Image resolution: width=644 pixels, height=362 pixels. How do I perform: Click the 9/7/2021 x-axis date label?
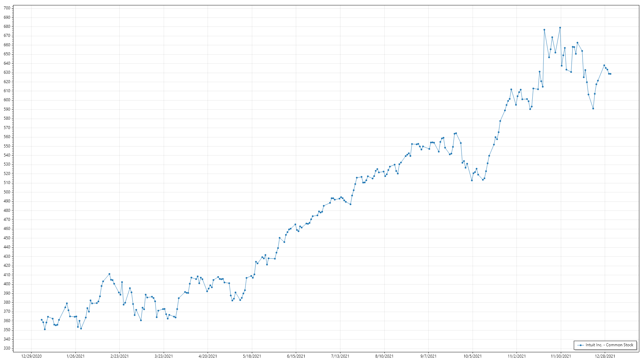(428, 356)
